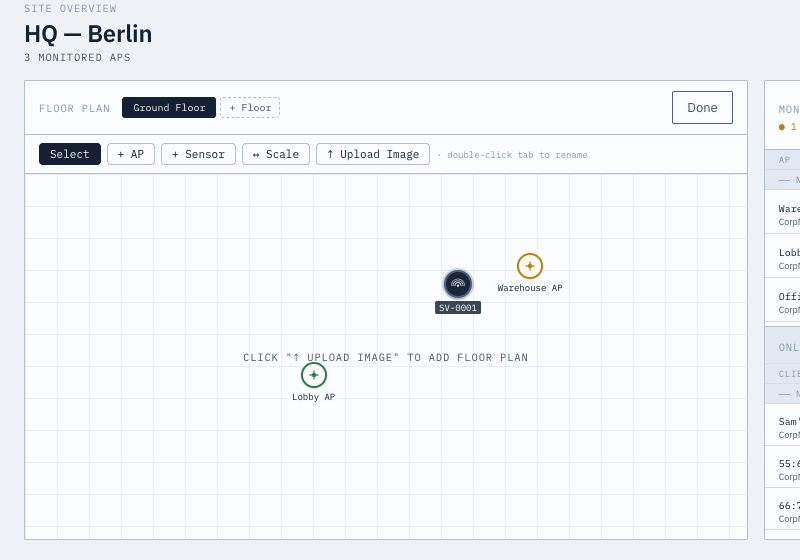Screen dimensions: 800x560
Task: Finish editing with the Done button
Action: [x=702, y=108]
